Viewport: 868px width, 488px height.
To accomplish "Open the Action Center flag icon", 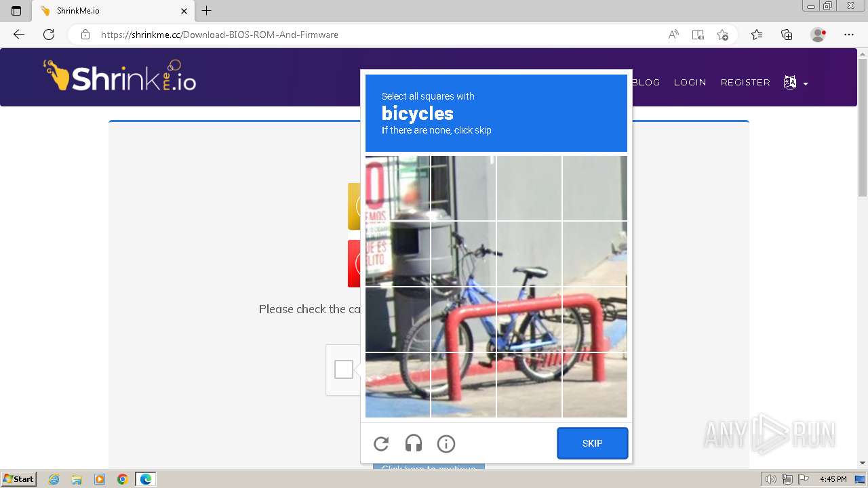I will click(x=803, y=479).
